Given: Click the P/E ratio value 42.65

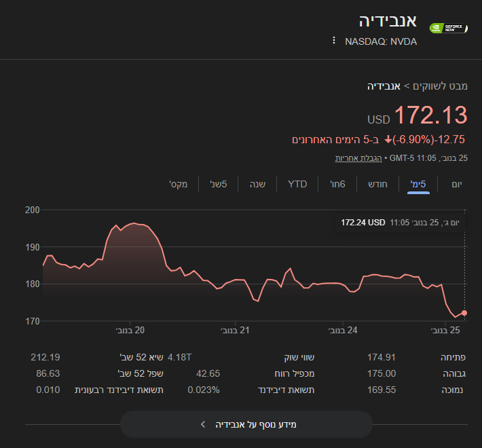Looking at the screenshot, I should (208, 373).
